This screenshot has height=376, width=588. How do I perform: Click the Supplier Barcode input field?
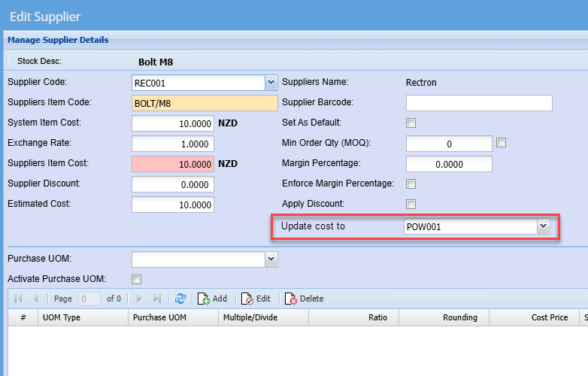[479, 103]
